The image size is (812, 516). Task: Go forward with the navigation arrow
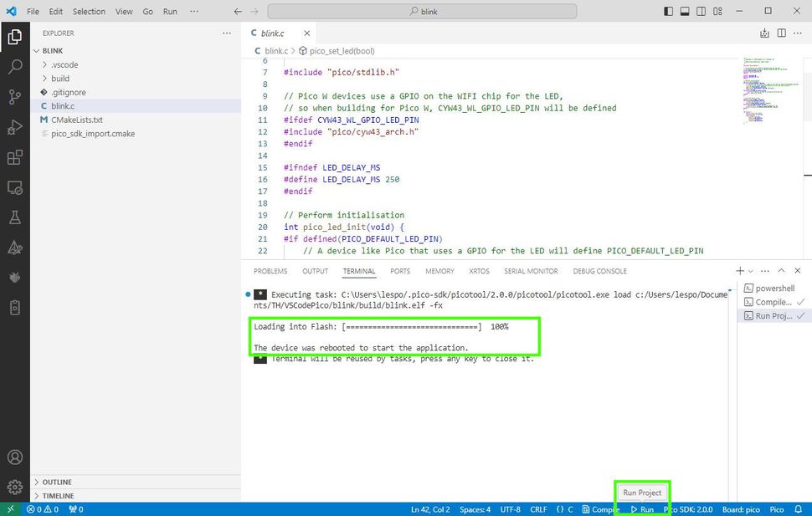254,12
